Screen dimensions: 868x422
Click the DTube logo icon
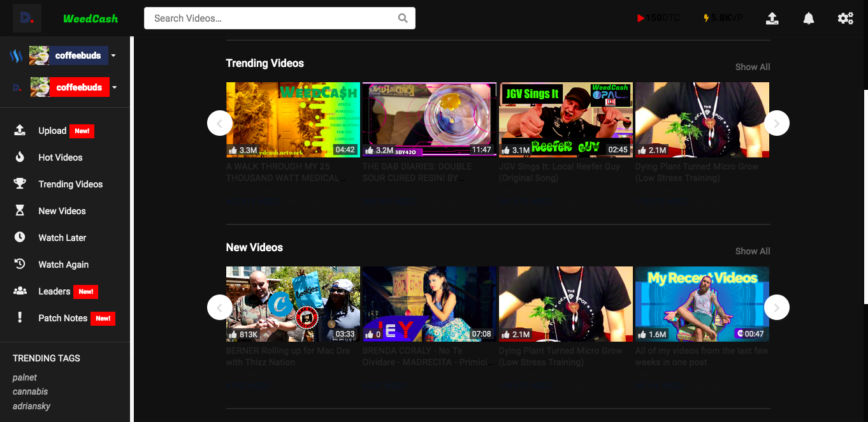pos(27,18)
